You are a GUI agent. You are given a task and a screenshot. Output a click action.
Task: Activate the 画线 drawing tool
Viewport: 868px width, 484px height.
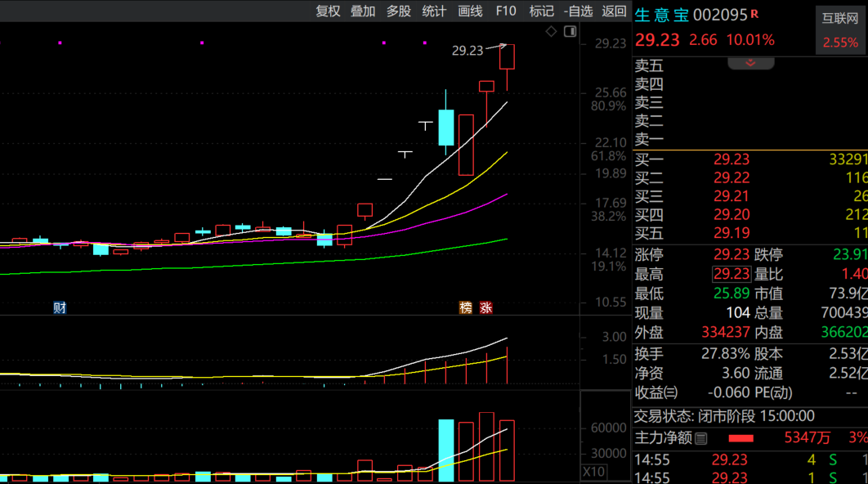click(x=470, y=11)
